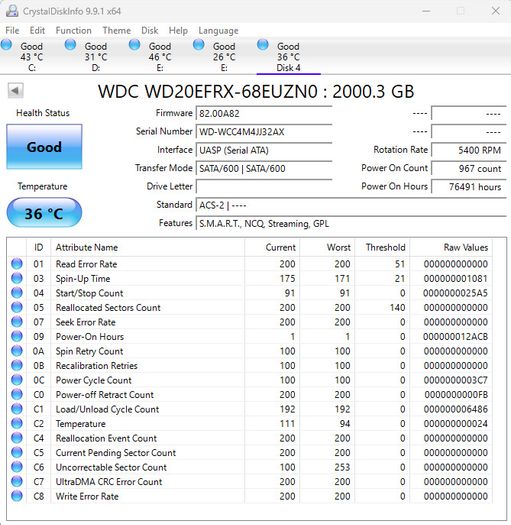Click Power On Count value 967 count
Screen dimensions: 511x525
click(x=469, y=168)
